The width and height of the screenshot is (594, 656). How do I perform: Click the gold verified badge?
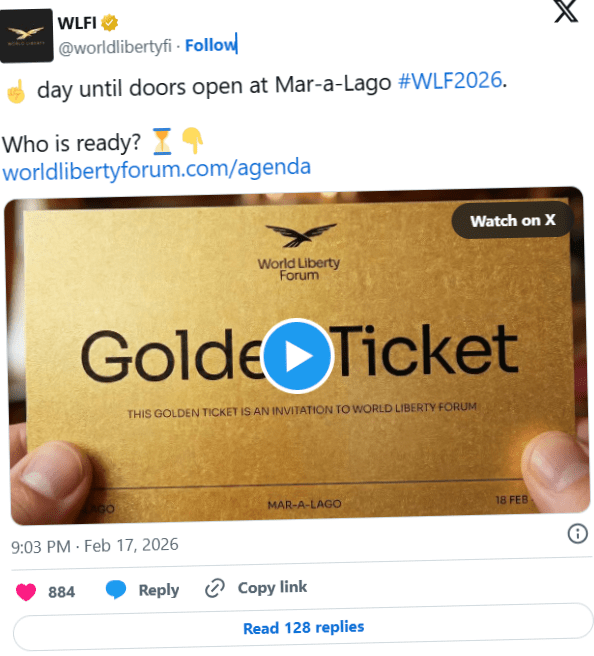pos(110,23)
